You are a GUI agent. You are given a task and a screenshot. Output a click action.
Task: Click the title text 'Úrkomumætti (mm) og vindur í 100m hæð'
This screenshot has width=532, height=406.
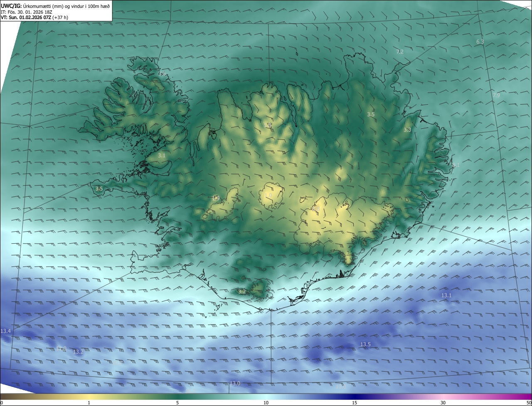[66, 6]
